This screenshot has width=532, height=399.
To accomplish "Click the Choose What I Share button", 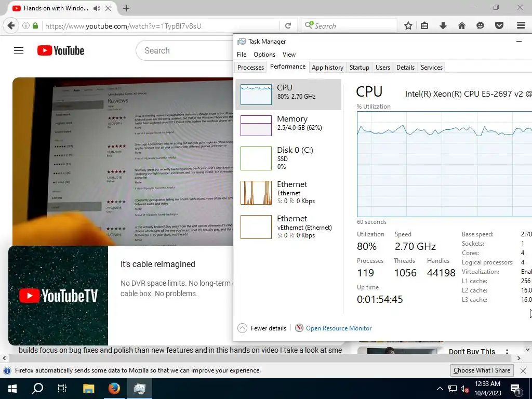I will [482, 370].
